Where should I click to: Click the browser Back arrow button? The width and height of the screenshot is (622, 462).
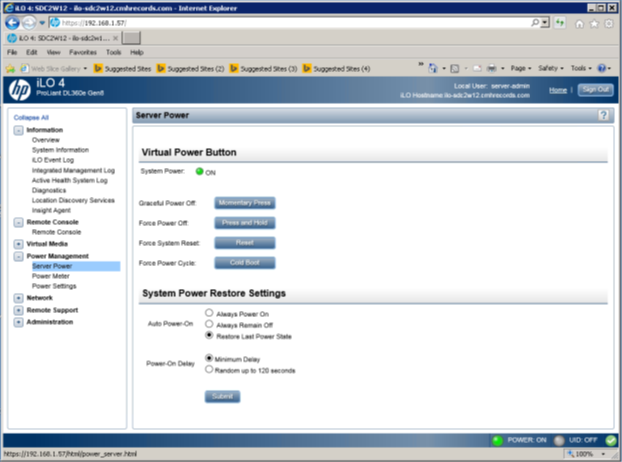click(12, 23)
